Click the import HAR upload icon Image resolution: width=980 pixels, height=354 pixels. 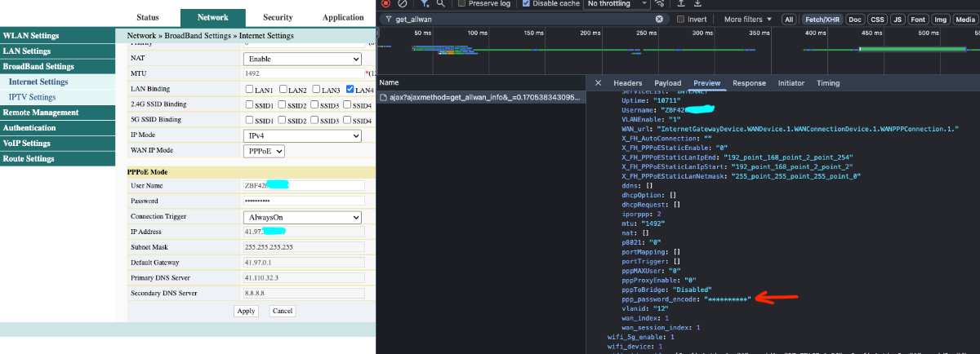pyautogui.click(x=679, y=3)
